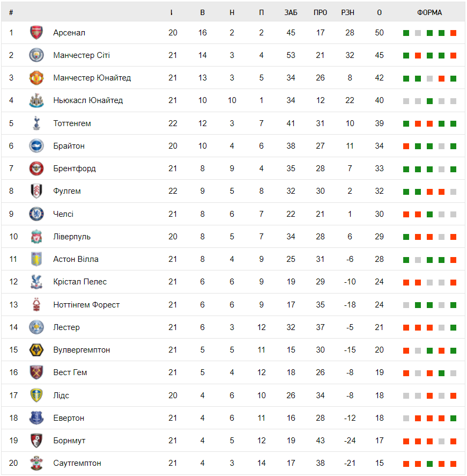Sort table by ЗАБ column header

(x=291, y=12)
